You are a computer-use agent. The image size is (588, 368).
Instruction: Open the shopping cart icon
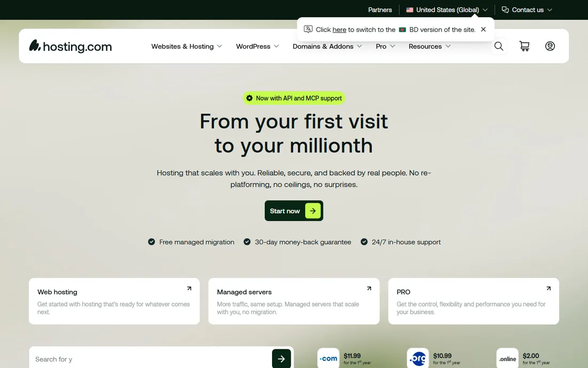click(x=524, y=46)
